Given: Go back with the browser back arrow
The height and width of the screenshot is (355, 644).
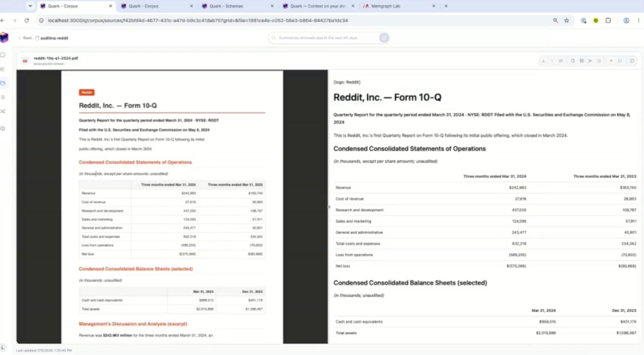Looking at the screenshot, I should tap(3, 20).
